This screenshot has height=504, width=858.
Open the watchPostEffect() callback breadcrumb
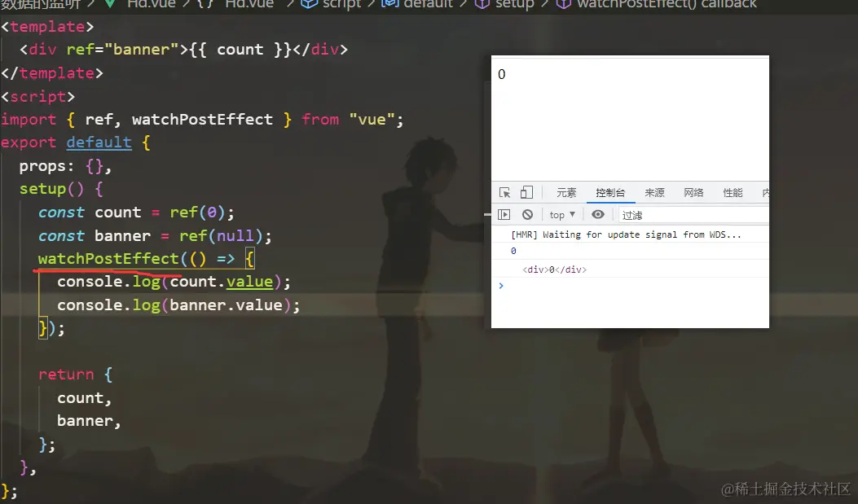(x=657, y=4)
